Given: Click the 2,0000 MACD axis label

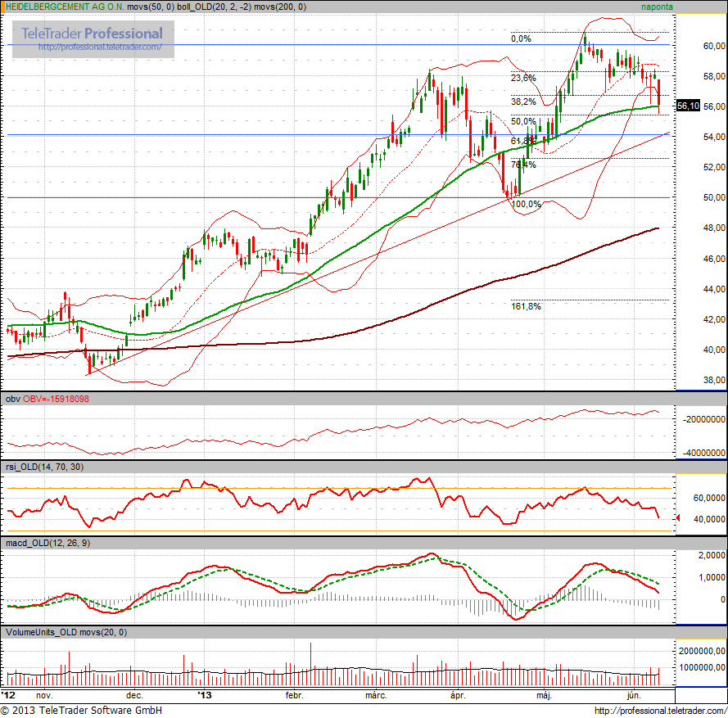Looking at the screenshot, I should coord(712,555).
